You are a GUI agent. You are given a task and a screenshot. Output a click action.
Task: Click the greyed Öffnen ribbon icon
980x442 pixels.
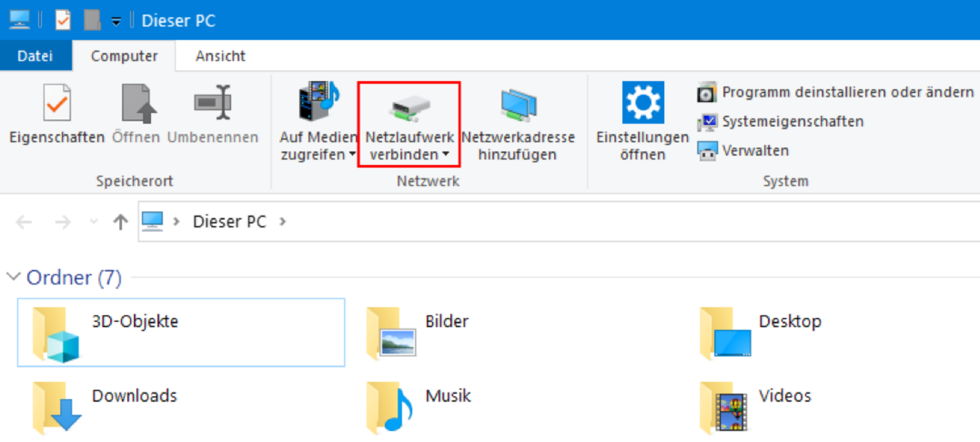139,103
